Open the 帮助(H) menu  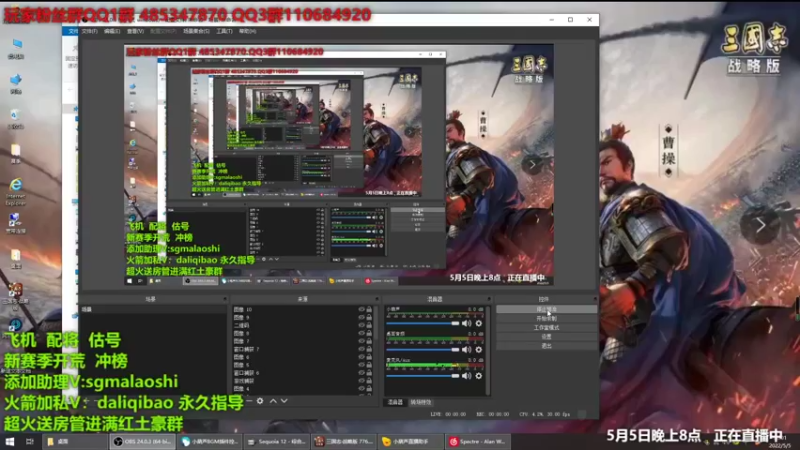click(x=247, y=31)
